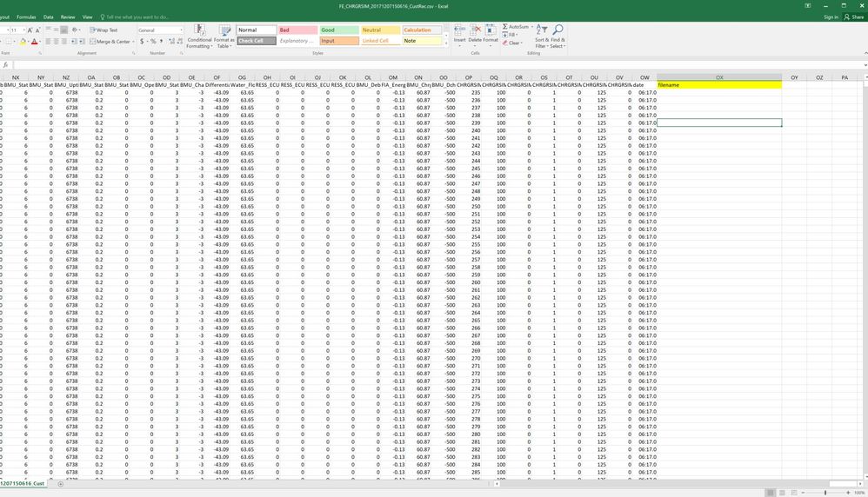
Task: Decrease indent in Alignment group
Action: (74, 42)
